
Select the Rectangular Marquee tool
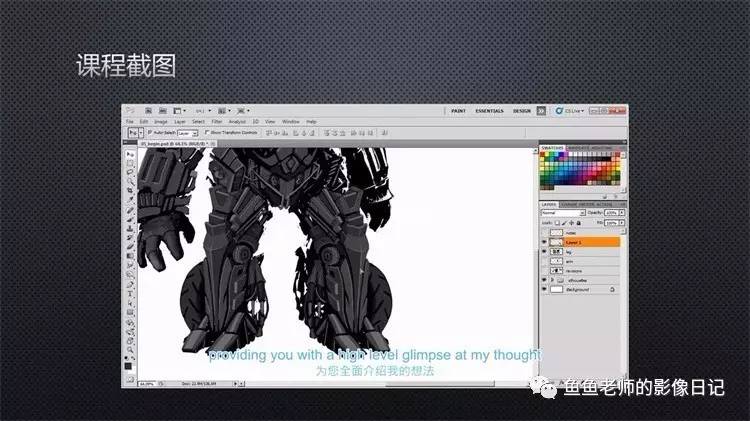pyautogui.click(x=130, y=164)
